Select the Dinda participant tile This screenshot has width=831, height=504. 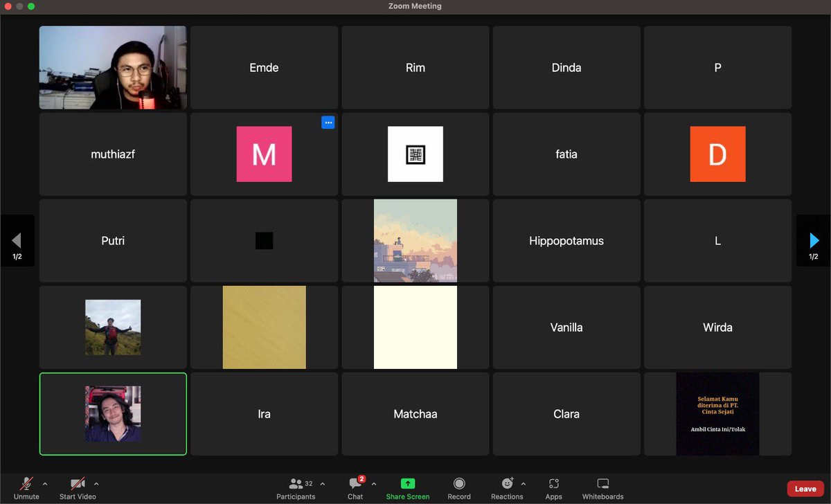point(566,68)
